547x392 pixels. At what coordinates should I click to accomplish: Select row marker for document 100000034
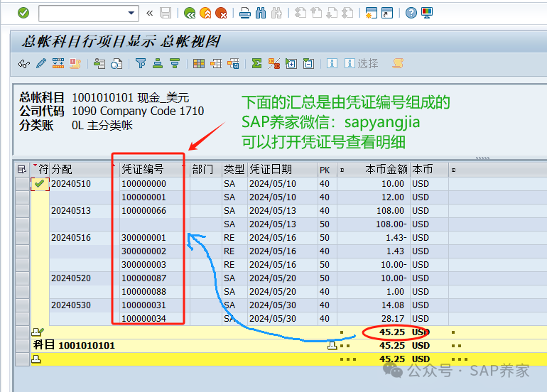click(22, 319)
